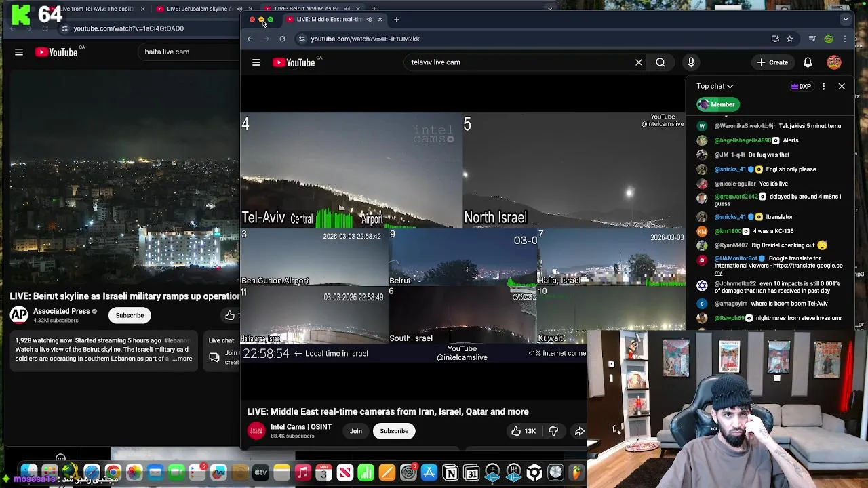Viewport: 868px width, 488px height.
Task: Go back in the front browser window
Action: point(250,39)
